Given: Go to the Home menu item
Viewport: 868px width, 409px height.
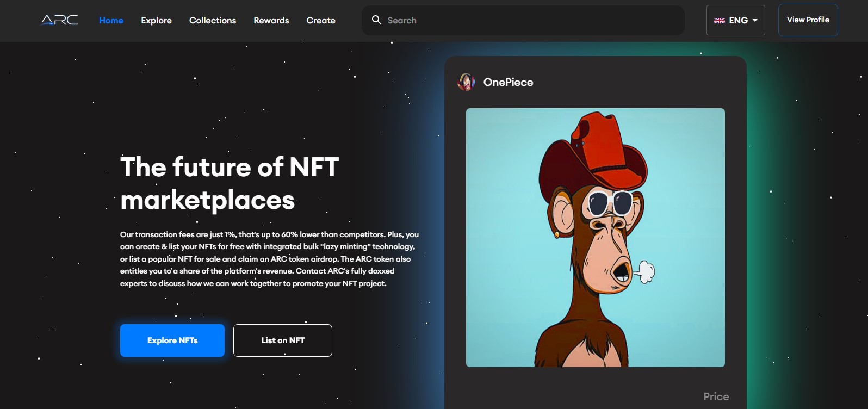Looking at the screenshot, I should coord(111,20).
